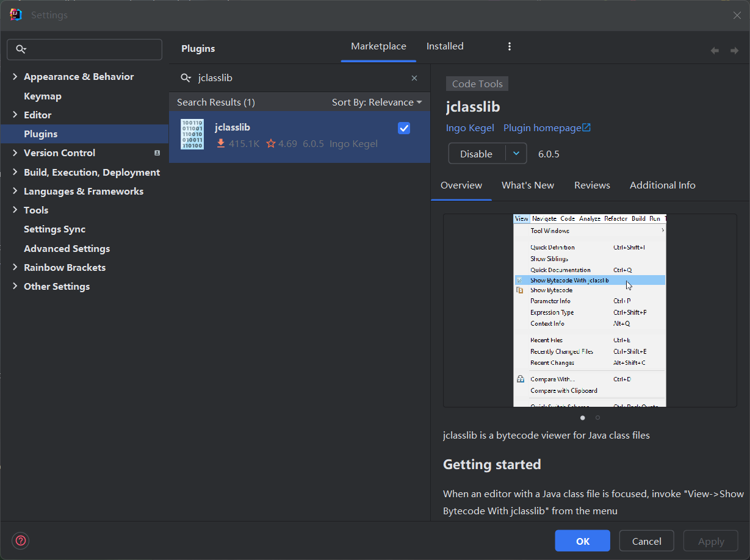Open the help question mark button
750x560 pixels.
[x=21, y=540]
